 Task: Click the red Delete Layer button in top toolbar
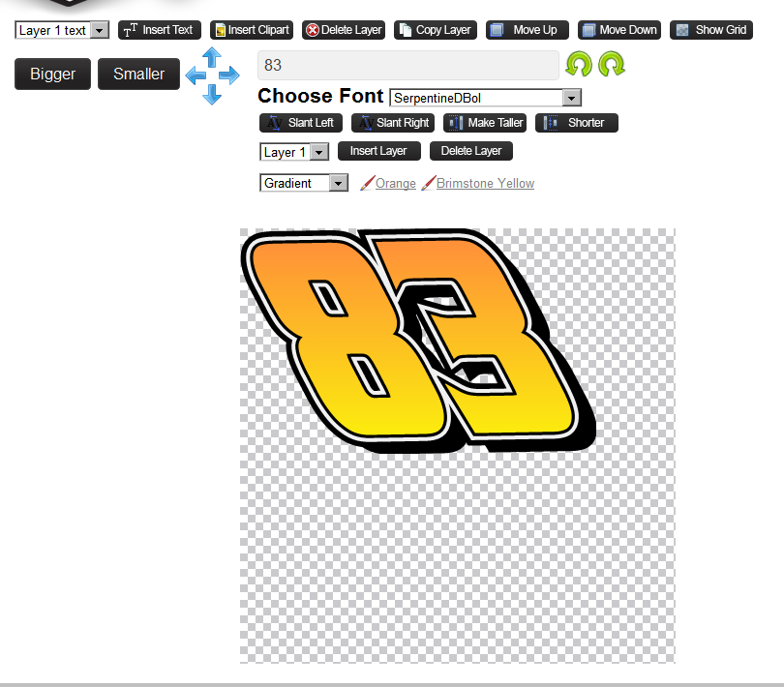coord(344,30)
